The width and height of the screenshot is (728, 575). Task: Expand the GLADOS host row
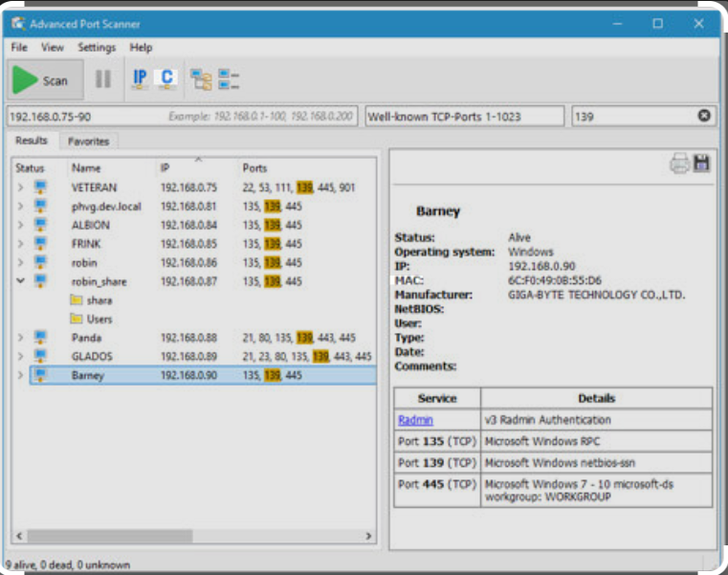pyautogui.click(x=20, y=356)
